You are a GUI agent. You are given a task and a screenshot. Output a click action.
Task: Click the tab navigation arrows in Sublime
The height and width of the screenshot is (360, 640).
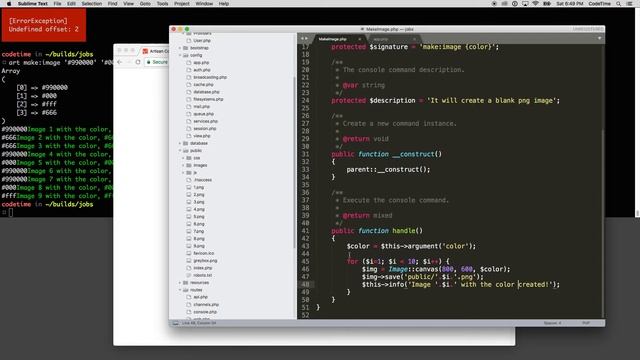[x=304, y=38]
